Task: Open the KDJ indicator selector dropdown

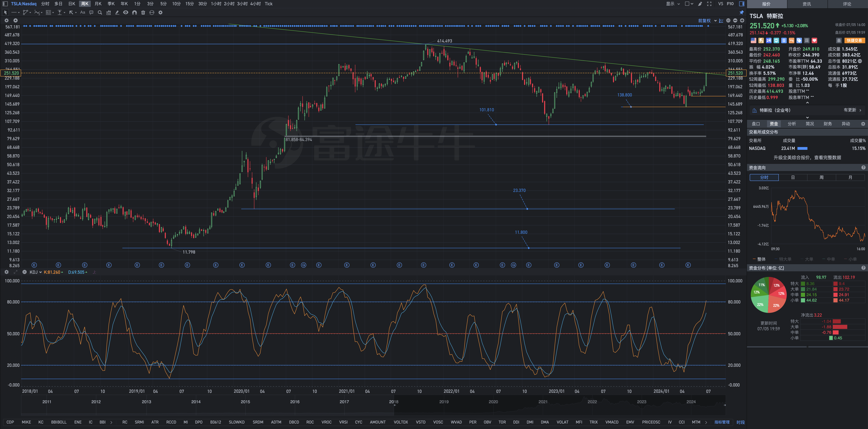Action: (35, 272)
